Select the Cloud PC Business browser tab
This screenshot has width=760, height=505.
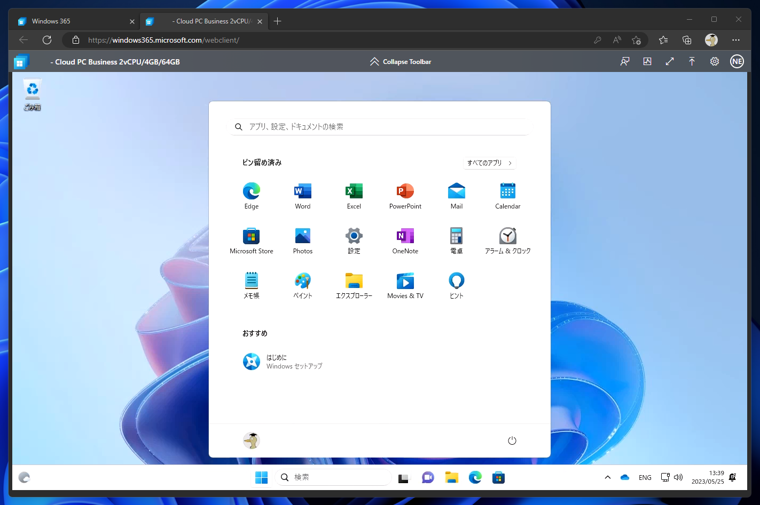[204, 21]
